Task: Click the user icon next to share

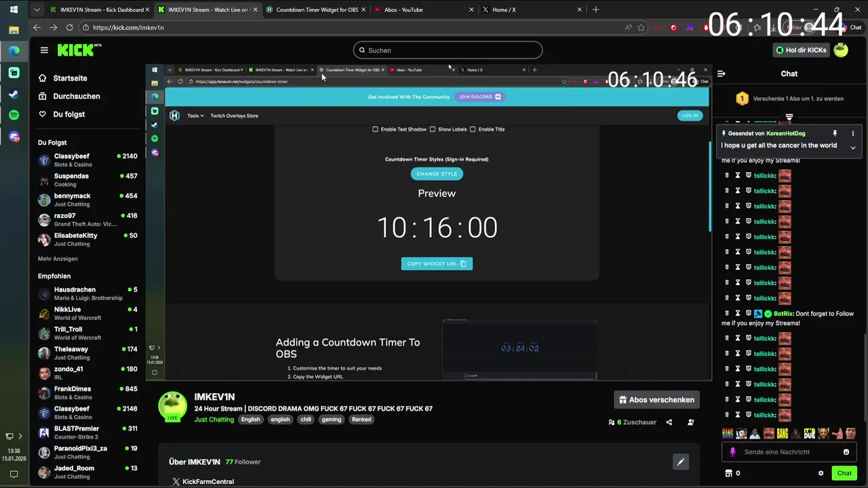Action: [691, 422]
